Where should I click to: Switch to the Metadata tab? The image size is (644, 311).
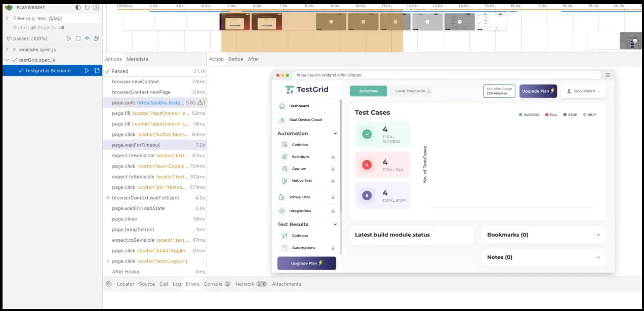coord(137,59)
